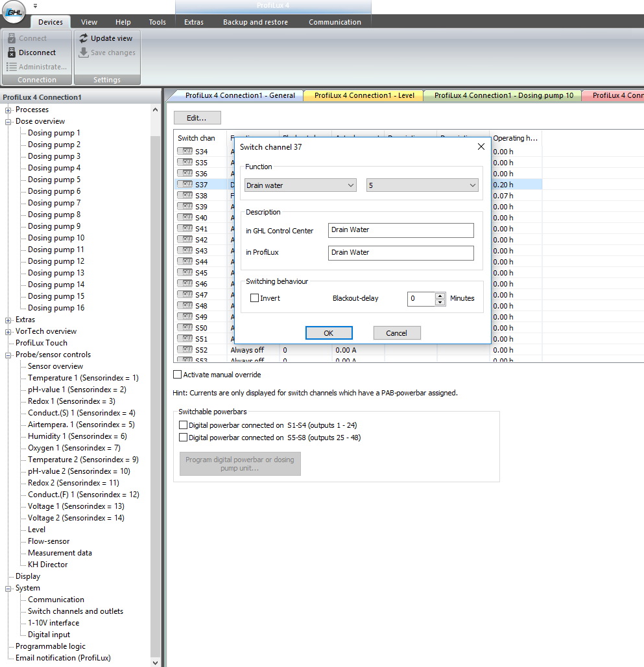Screen dimensions: 644x667
Task: Toggle the OFF switch for S35
Action: (185, 162)
